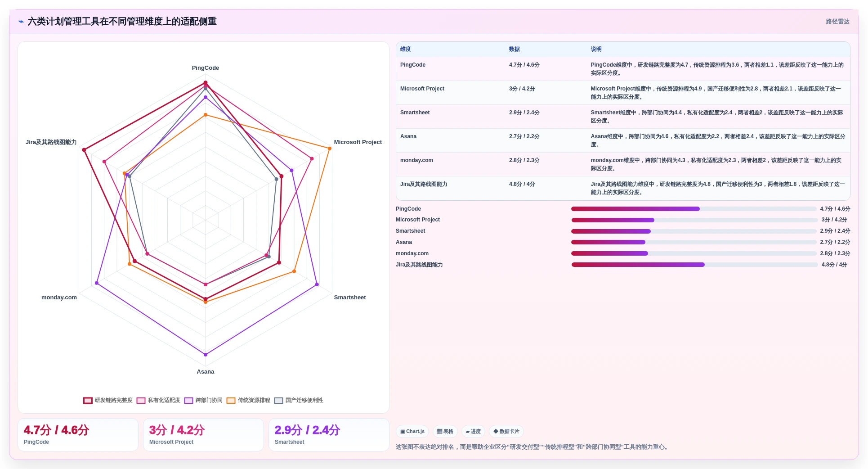The height and width of the screenshot is (469, 868).
Task: Click the purple 跨部门协同 legend swatch
Action: pyautogui.click(x=188, y=401)
